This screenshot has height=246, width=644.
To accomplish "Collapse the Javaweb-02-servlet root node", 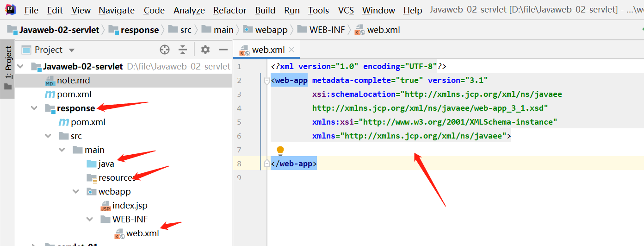I will click(x=20, y=66).
